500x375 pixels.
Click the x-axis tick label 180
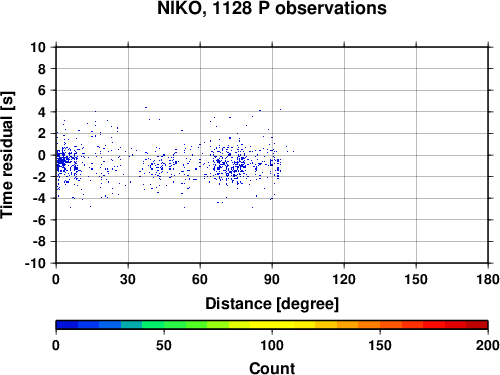(x=488, y=279)
